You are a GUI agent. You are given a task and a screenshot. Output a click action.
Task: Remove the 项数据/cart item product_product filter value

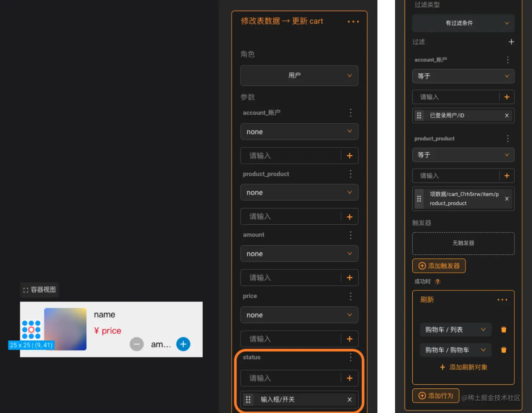tap(507, 199)
